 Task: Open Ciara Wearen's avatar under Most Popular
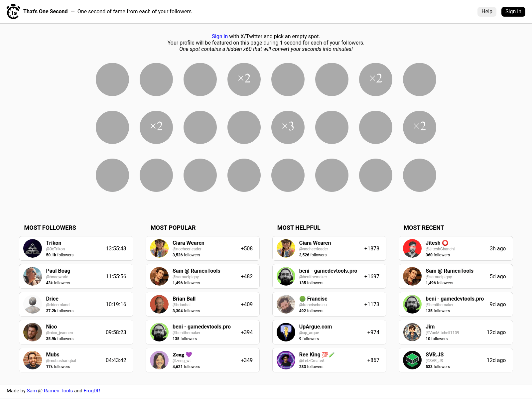[x=159, y=248]
